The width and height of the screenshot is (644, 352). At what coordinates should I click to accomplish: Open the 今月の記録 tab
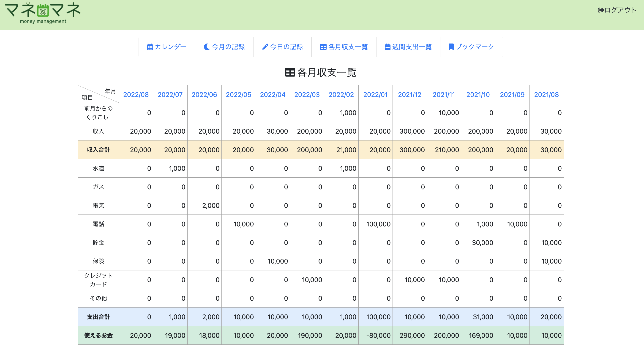[224, 47]
